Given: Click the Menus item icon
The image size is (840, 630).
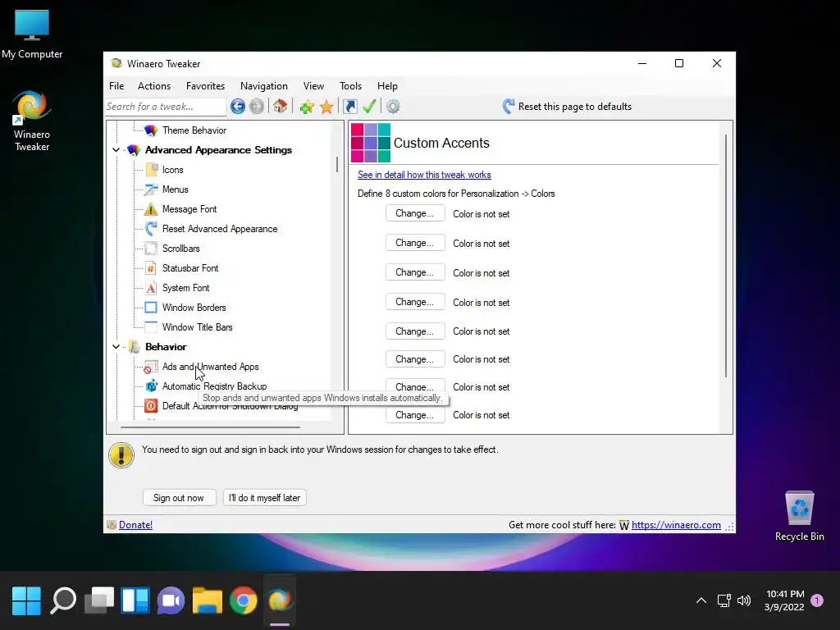Looking at the screenshot, I should (x=152, y=189).
